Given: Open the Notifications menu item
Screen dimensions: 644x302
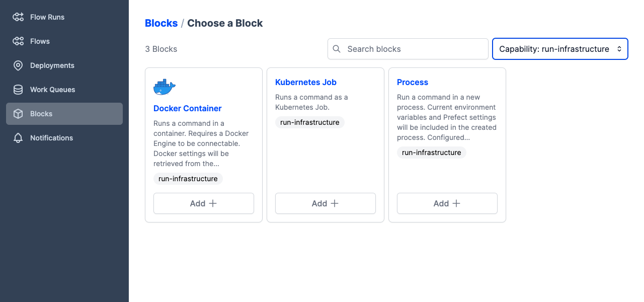Looking at the screenshot, I should click(x=51, y=138).
